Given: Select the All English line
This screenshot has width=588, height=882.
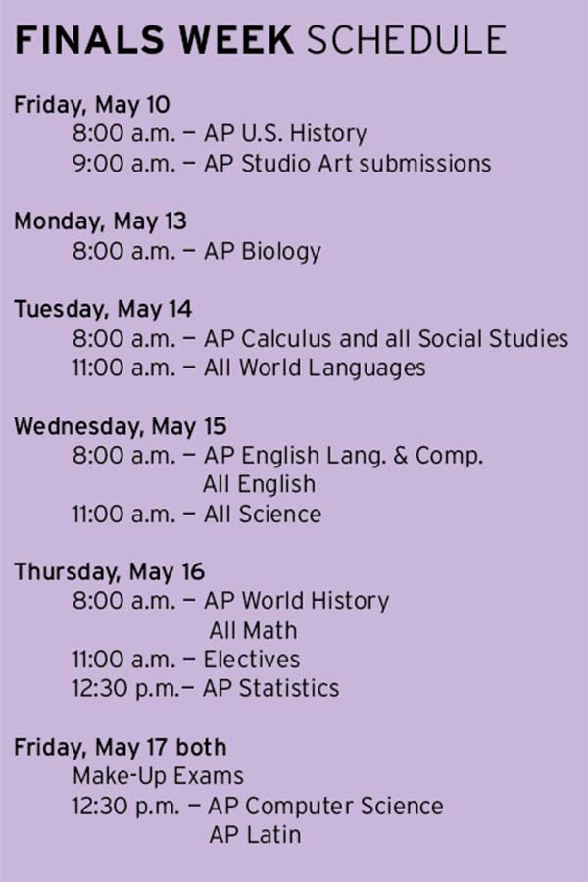Looking at the screenshot, I should point(259,484).
